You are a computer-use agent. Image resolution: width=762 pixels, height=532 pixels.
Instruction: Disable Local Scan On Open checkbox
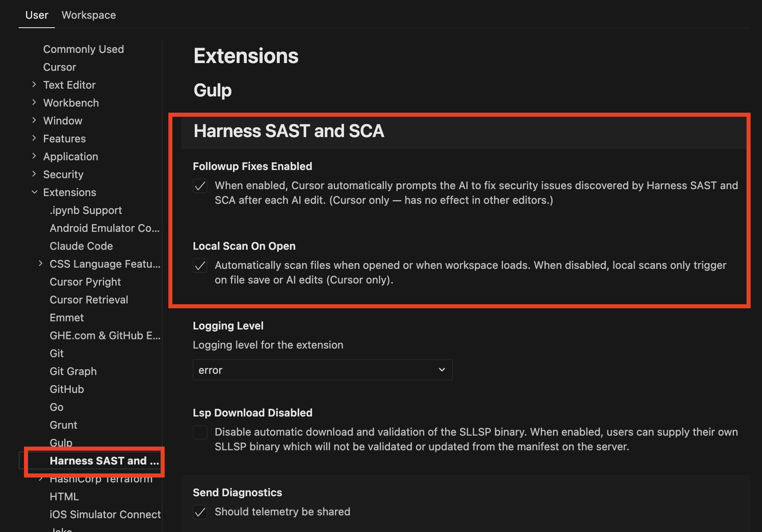[200, 266]
